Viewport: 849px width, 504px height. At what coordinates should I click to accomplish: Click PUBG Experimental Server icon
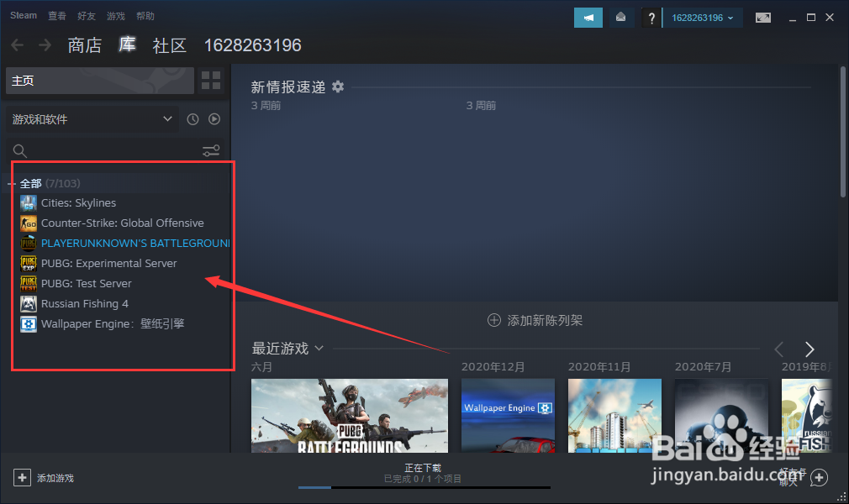[x=28, y=264]
